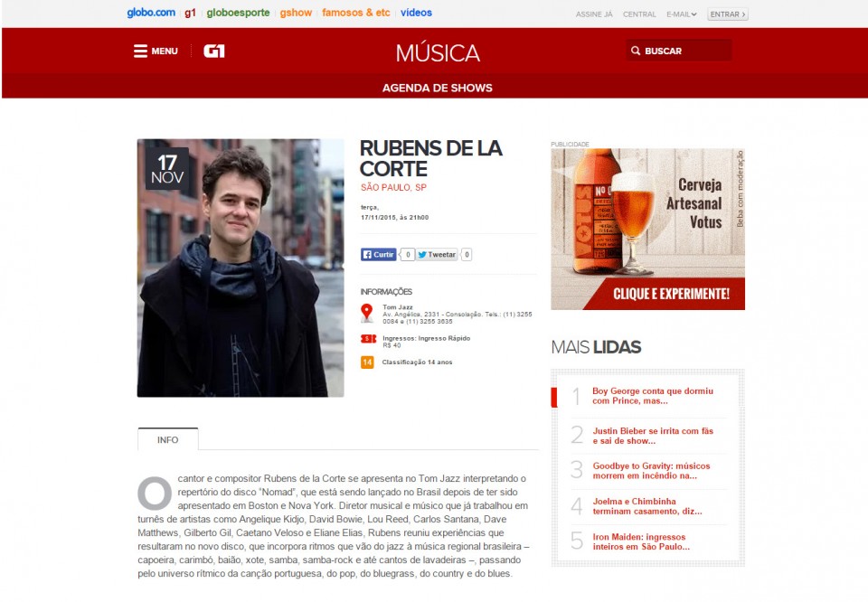Click the ENTRAR login button
This screenshot has height=602, width=868.
click(727, 14)
